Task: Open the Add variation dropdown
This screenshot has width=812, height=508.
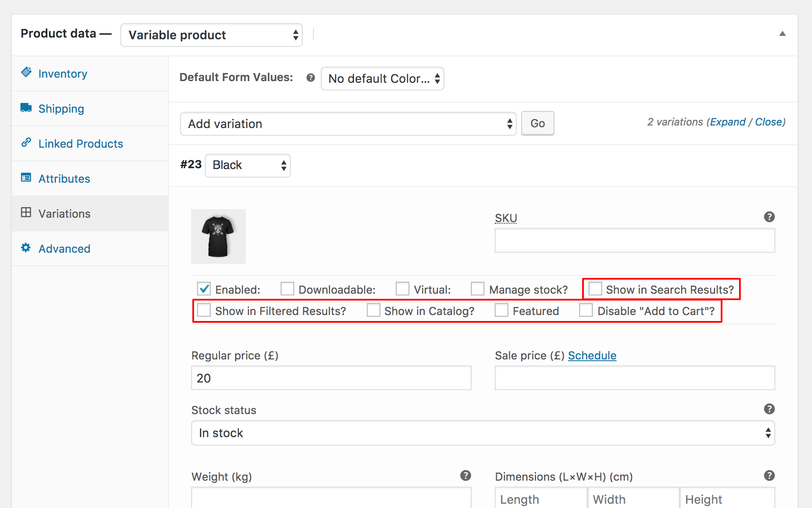Action: coord(348,124)
